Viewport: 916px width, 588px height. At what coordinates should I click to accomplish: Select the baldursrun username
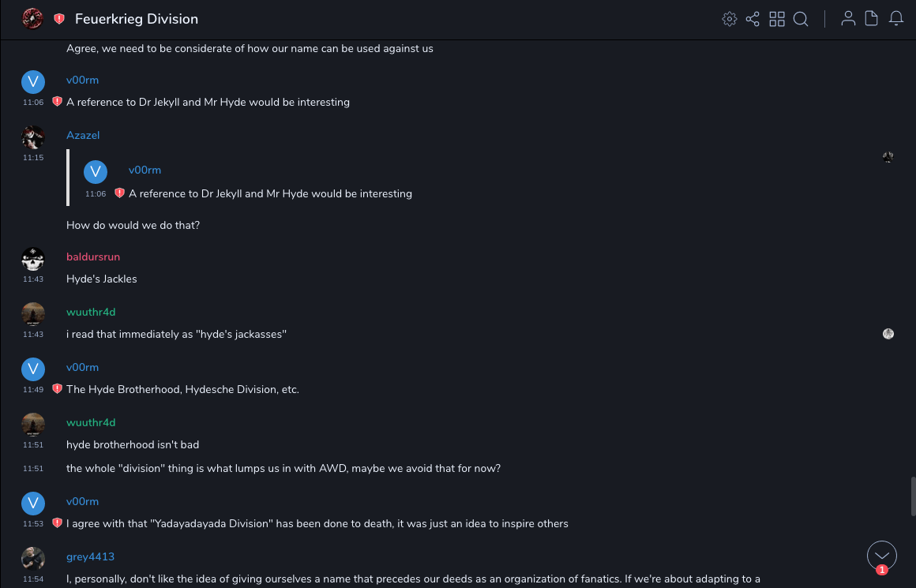93,257
